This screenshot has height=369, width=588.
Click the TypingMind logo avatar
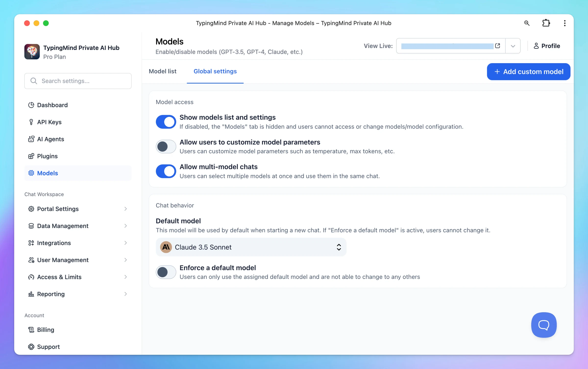[x=32, y=52]
